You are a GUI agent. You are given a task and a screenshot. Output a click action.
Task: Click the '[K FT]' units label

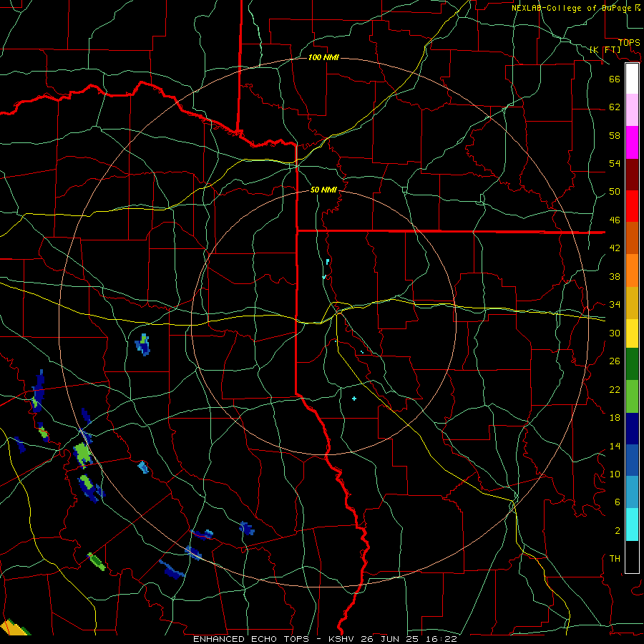605,49
